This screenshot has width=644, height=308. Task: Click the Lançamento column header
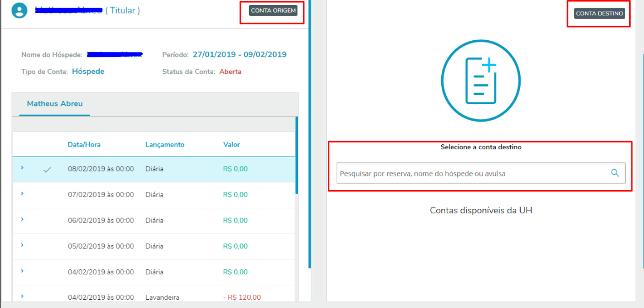pos(165,144)
